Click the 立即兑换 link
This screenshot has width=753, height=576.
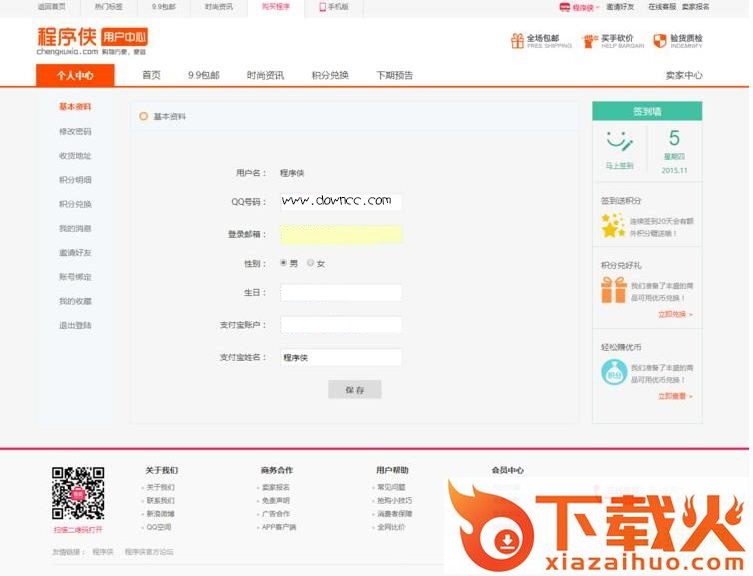(674, 314)
